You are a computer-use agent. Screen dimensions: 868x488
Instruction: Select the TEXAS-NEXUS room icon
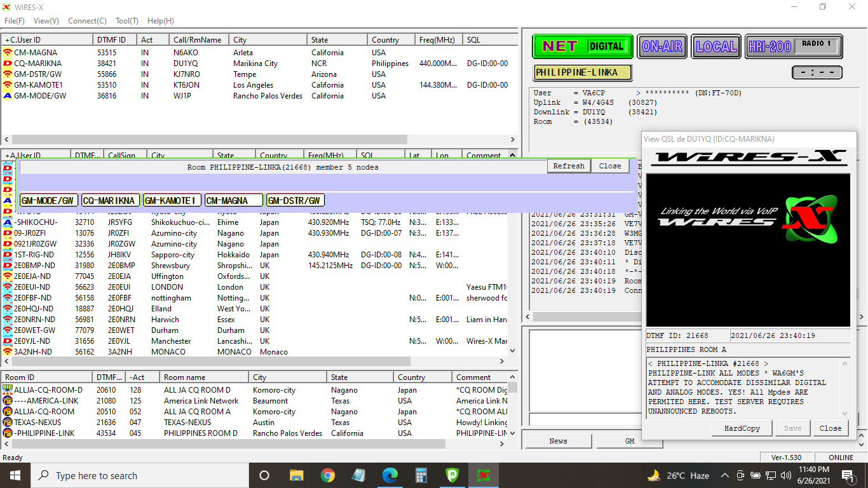tap(8, 423)
